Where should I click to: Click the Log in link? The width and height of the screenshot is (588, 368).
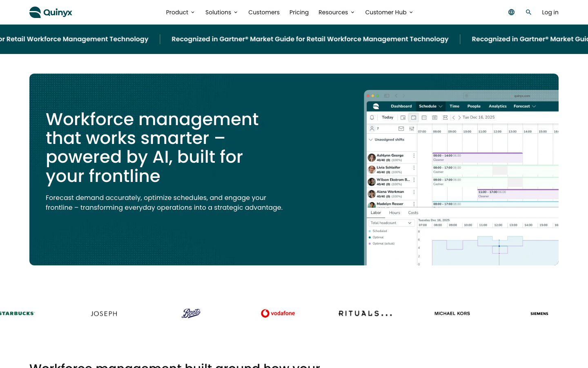pyautogui.click(x=550, y=12)
